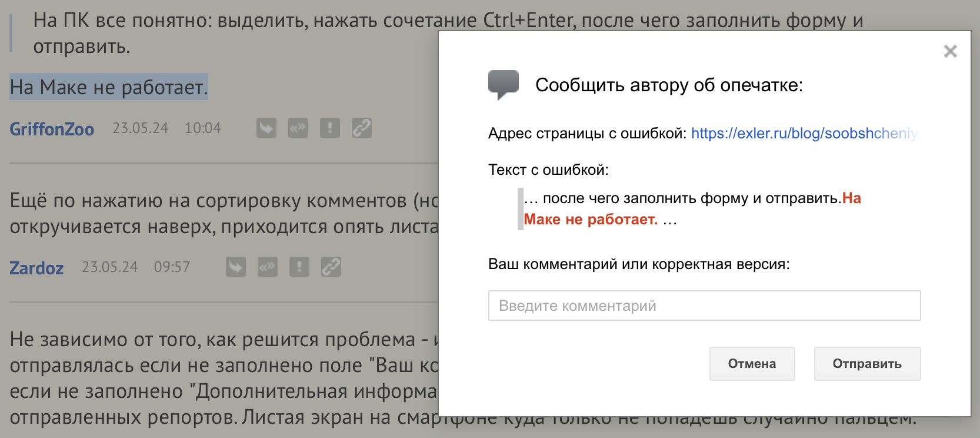This screenshot has width=980, height=438.
Task: Click 23.05.24 10:04 timestamp of GriffonZoo's comment
Action: 166,128
